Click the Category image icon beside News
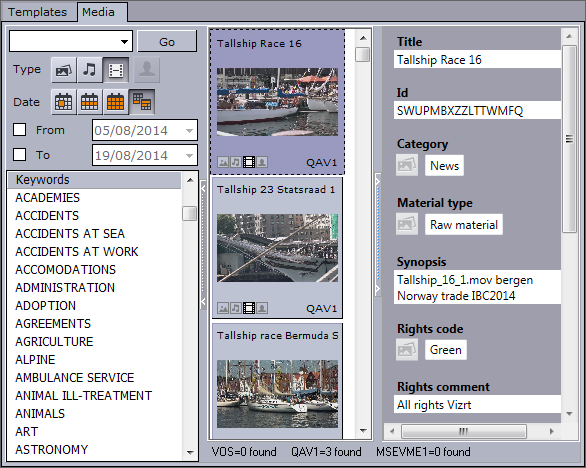This screenshot has height=468, width=586. [x=407, y=165]
